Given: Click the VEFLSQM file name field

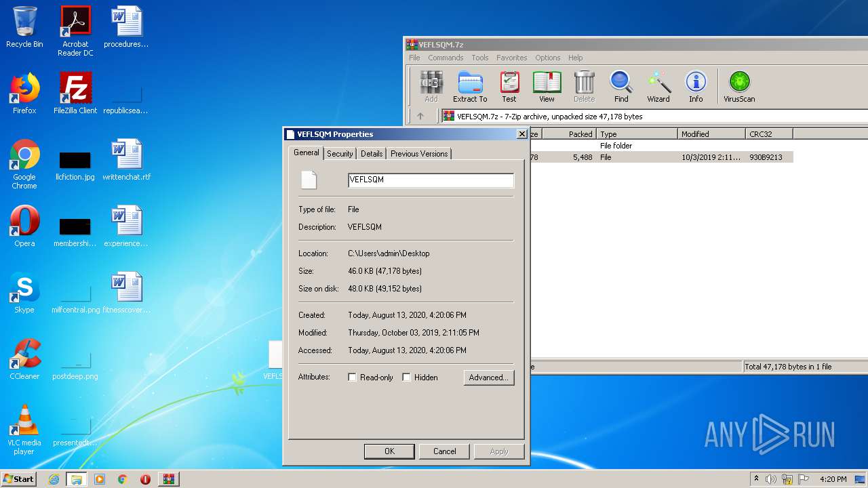Looking at the screenshot, I should pyautogui.click(x=431, y=180).
